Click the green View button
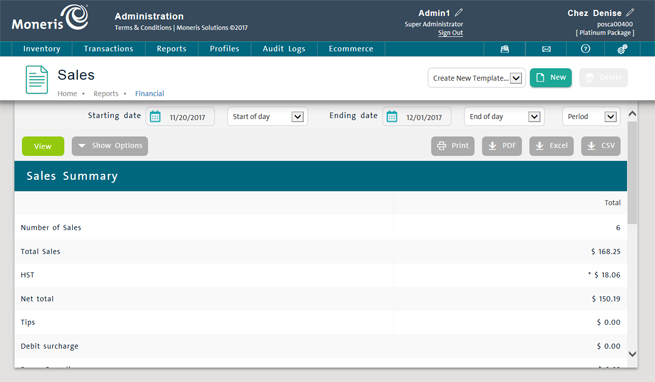 coord(43,146)
